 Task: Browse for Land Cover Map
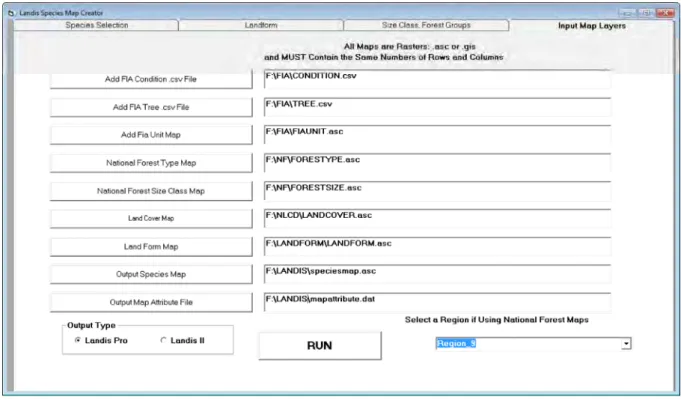click(x=151, y=218)
